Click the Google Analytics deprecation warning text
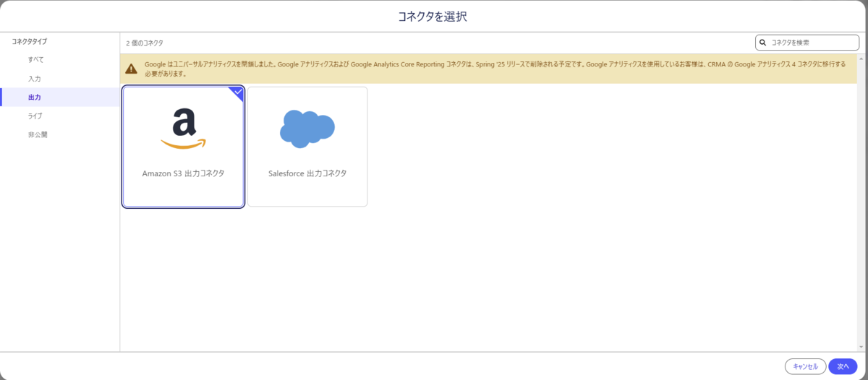This screenshot has height=380, width=868. click(x=495, y=69)
